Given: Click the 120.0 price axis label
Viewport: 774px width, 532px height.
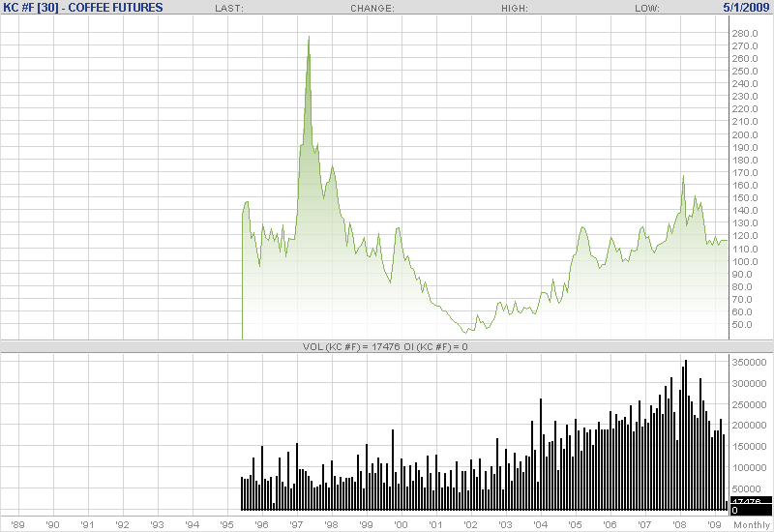Looking at the screenshot, I should (x=744, y=236).
